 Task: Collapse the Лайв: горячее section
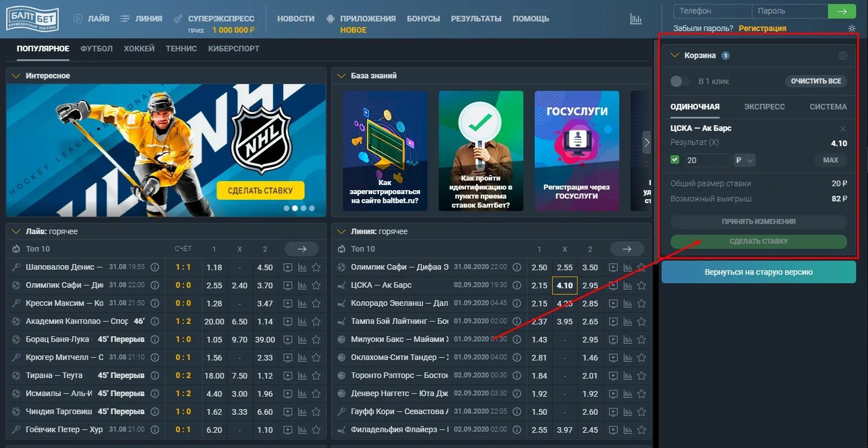16,232
